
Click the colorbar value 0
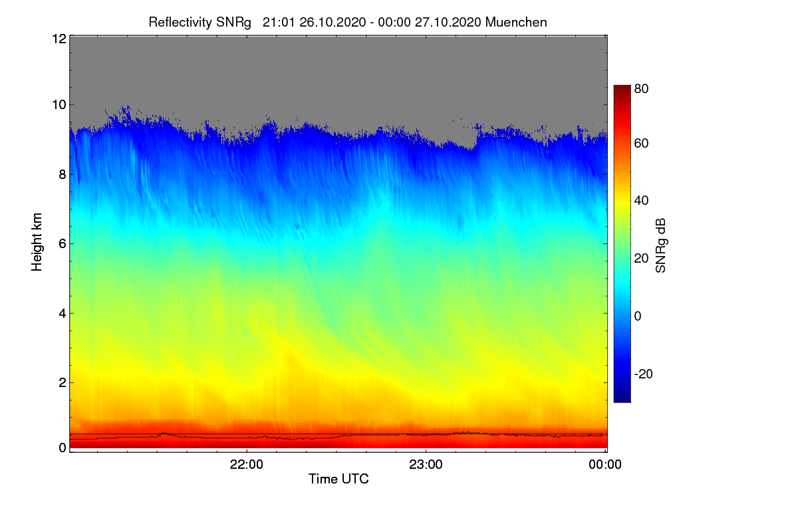click(x=638, y=316)
